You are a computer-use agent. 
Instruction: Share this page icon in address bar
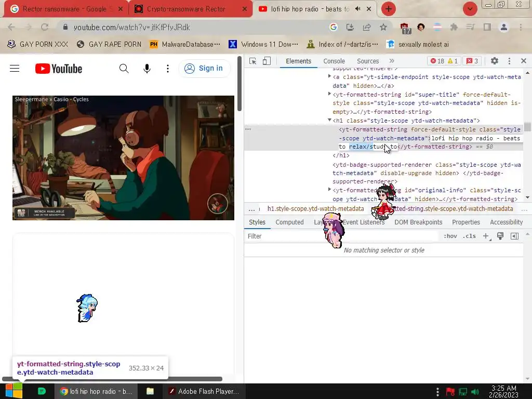point(367,27)
